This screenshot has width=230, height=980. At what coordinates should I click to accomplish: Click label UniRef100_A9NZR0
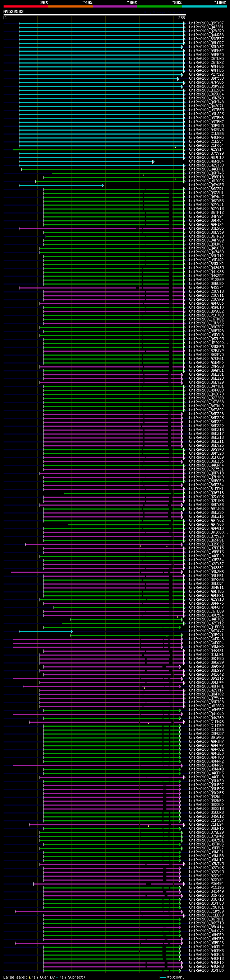206,98
